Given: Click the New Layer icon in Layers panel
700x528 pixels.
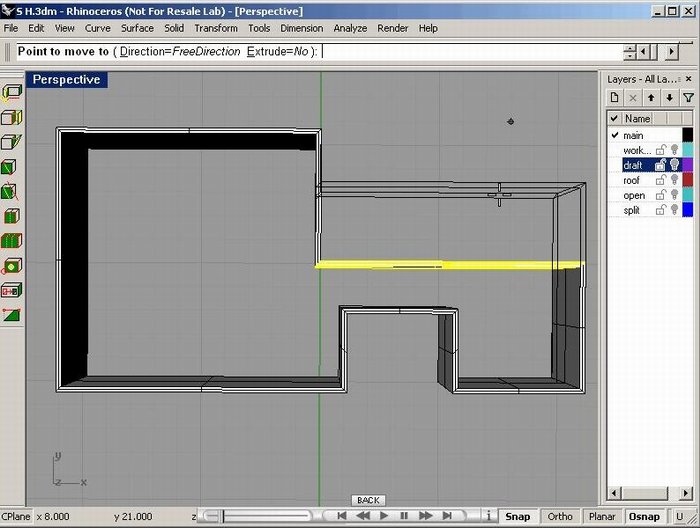Looking at the screenshot, I should click(x=615, y=98).
